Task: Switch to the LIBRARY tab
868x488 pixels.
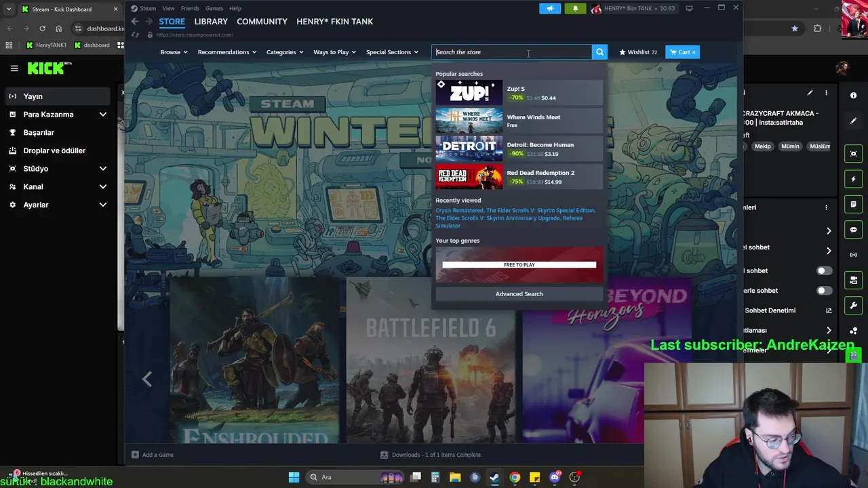Action: (x=211, y=22)
